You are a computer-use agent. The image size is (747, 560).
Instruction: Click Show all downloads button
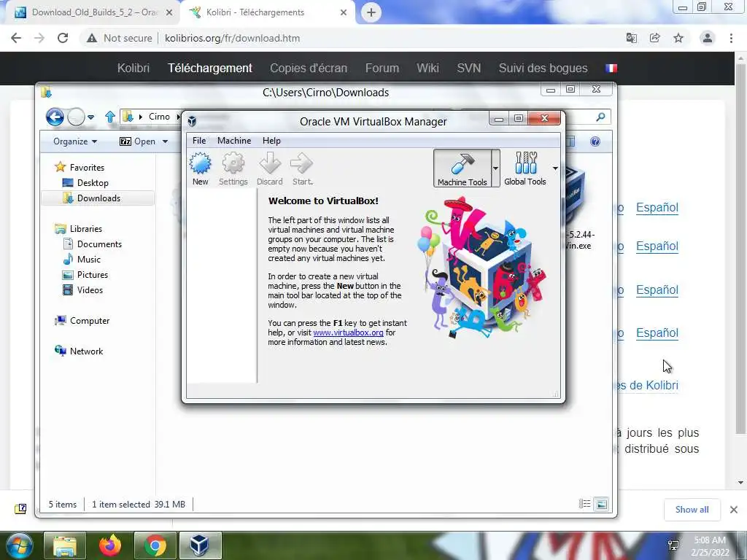(x=692, y=510)
